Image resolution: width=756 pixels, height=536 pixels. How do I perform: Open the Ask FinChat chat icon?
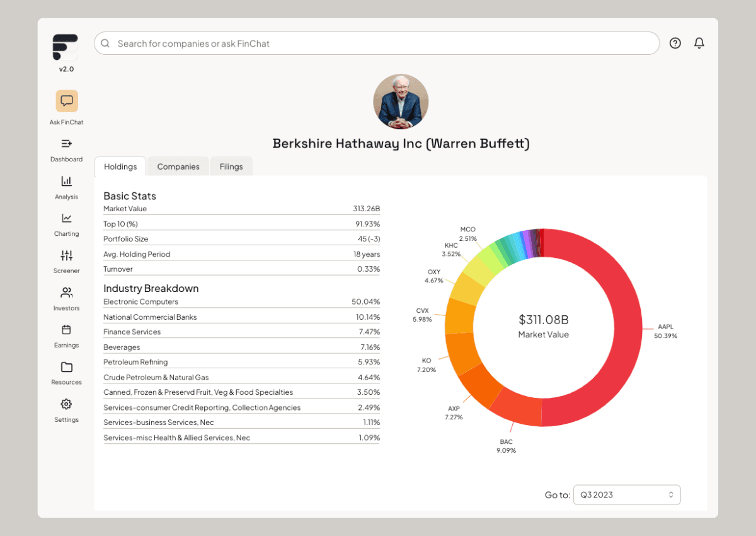(67, 101)
